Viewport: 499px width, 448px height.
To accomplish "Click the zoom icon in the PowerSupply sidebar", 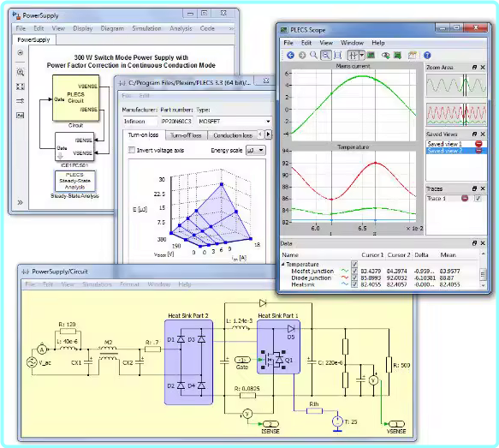I will click(21, 72).
